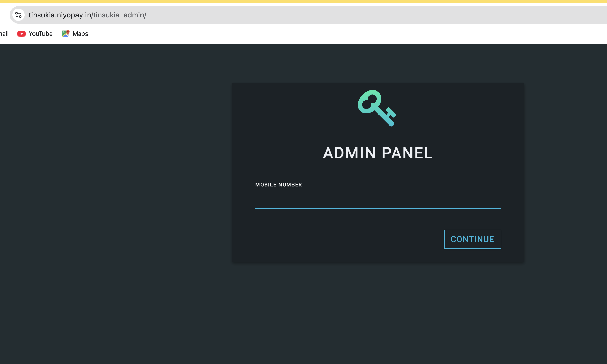Click the Maps bookmark pin icon
The image size is (607, 364).
66,33
